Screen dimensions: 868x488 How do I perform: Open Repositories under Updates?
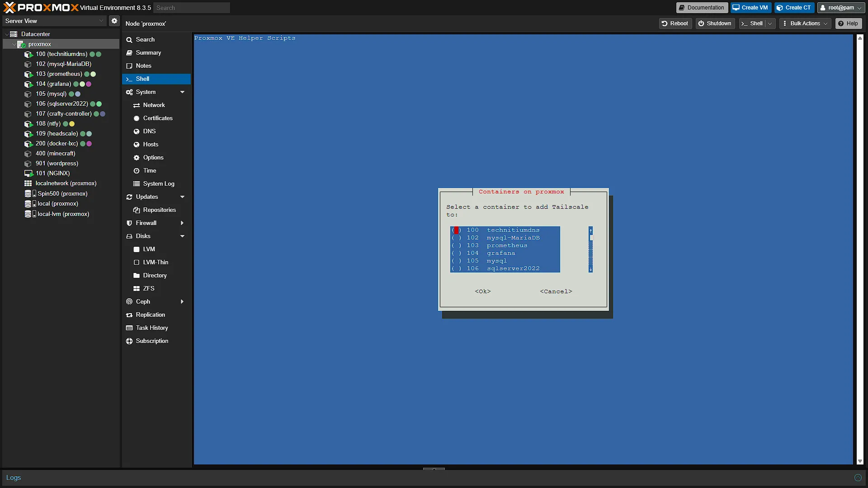[155, 210]
